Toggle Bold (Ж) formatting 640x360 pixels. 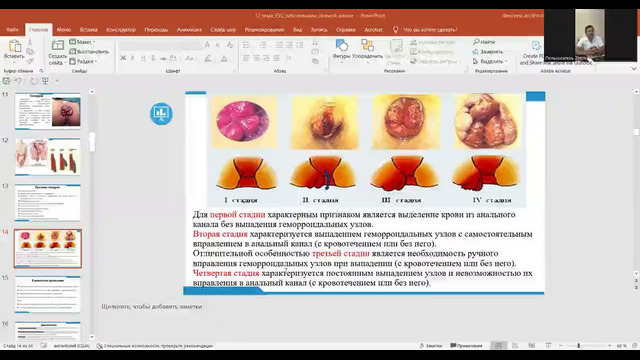tap(123, 58)
